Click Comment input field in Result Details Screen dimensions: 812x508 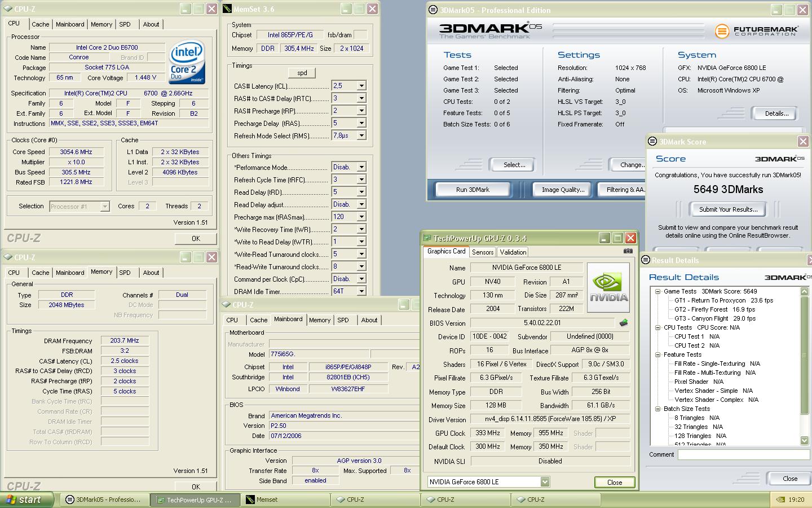click(743, 454)
